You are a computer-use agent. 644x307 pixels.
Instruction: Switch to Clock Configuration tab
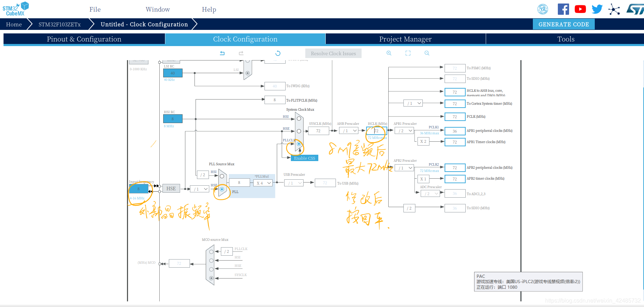click(x=245, y=39)
